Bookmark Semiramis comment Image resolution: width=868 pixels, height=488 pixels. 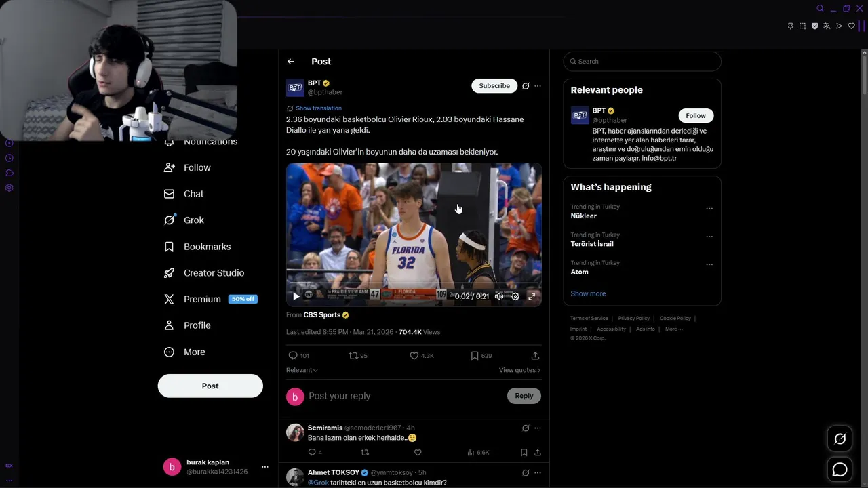click(524, 453)
